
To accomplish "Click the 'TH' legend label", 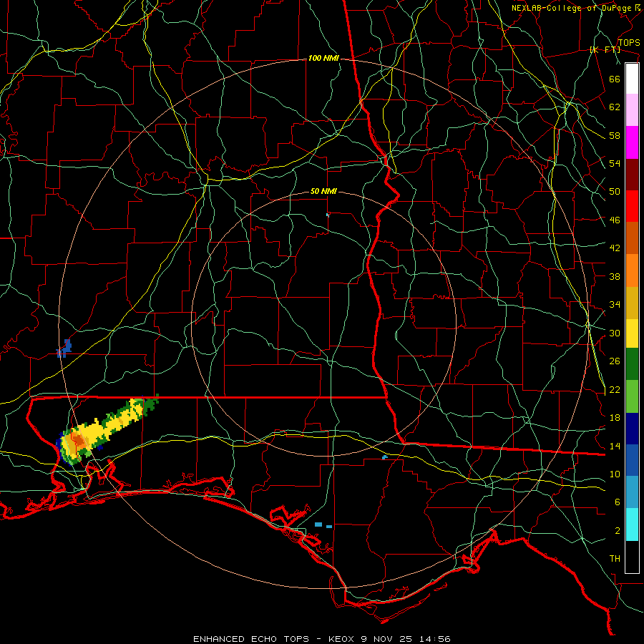I will 615,559.
